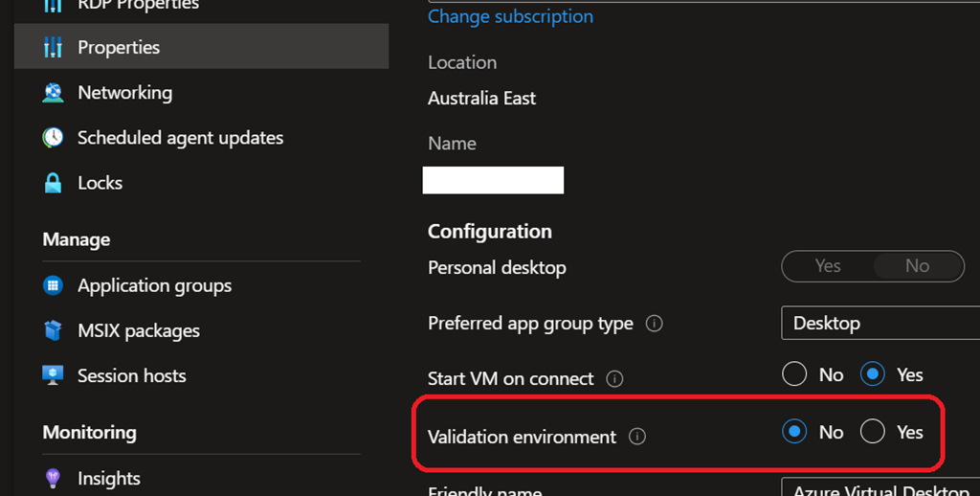Click the Properties sliders icon
The width and height of the screenshot is (980, 496).
coord(53,48)
